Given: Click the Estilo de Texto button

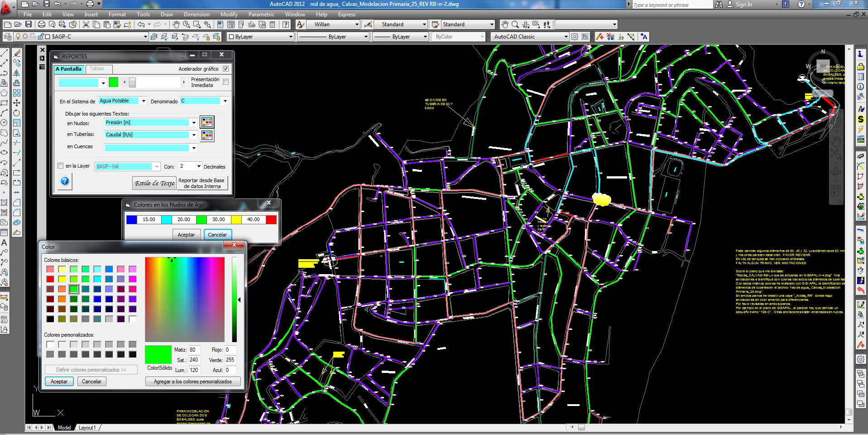Looking at the screenshot, I should point(154,183).
